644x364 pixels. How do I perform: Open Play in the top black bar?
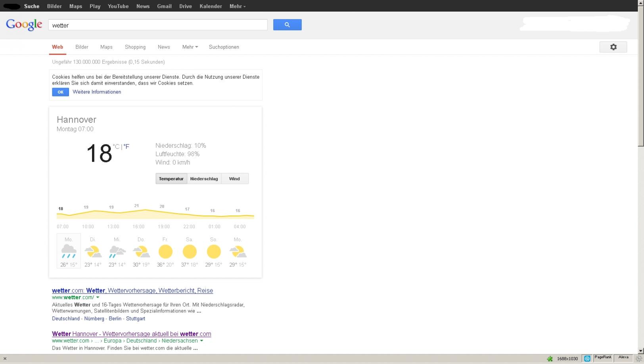point(95,6)
